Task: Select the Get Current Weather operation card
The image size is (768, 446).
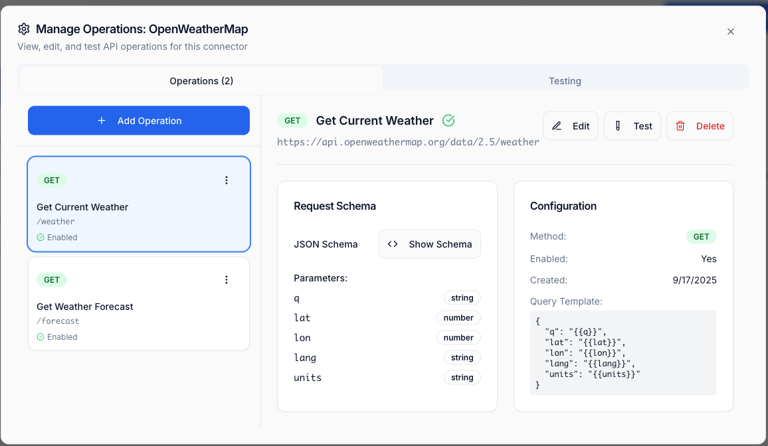Action: click(139, 204)
